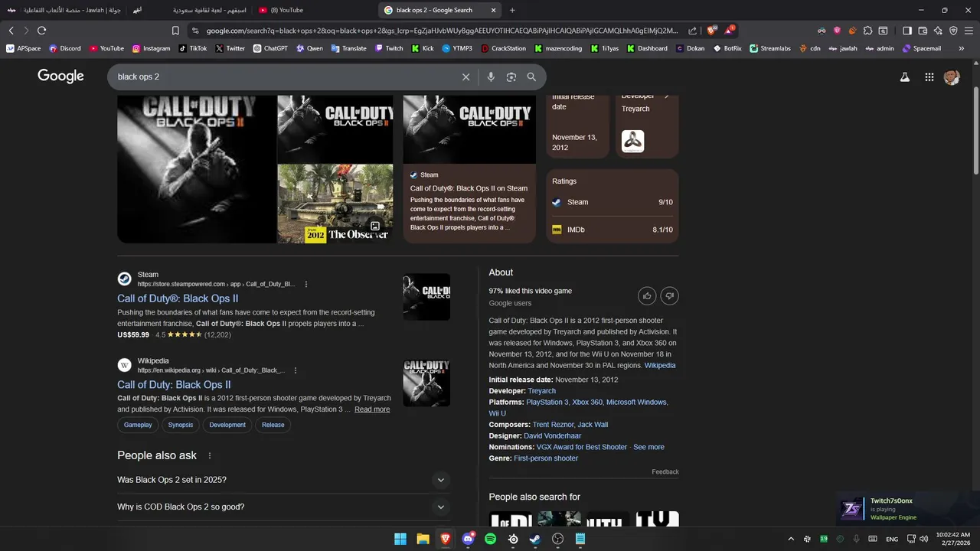The image size is (980, 551).
Task: Open the Developer card chevron arrow
Action: click(667, 96)
